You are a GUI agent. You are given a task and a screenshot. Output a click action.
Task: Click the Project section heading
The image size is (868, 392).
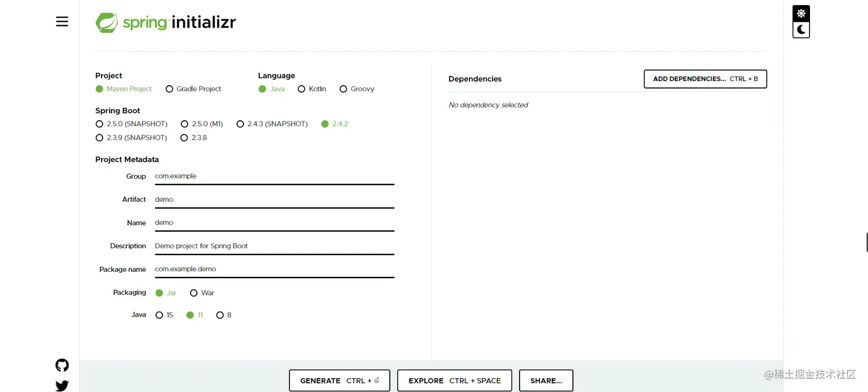tap(108, 76)
